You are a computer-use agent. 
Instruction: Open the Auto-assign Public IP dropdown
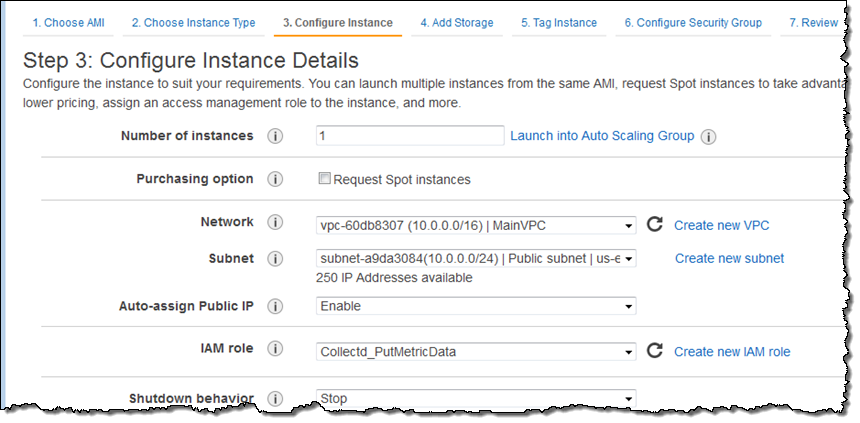point(476,306)
